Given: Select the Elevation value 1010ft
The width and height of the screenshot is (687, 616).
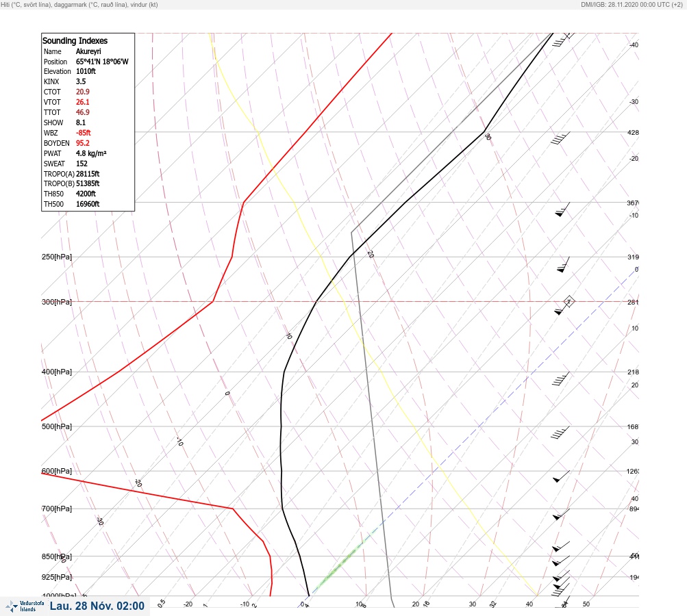Looking at the screenshot, I should coord(86,71).
